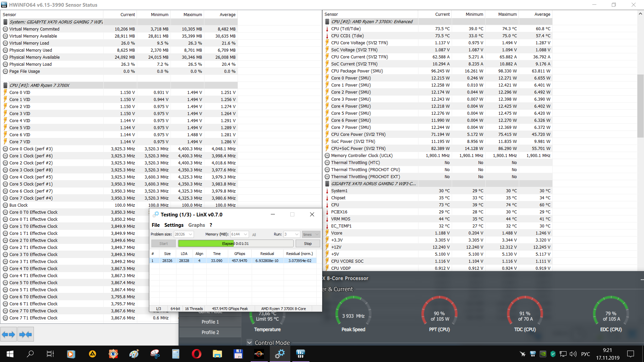644x362 pixels.
Task: Click '16 Threads' in LinX status bar
Action: coord(194,309)
